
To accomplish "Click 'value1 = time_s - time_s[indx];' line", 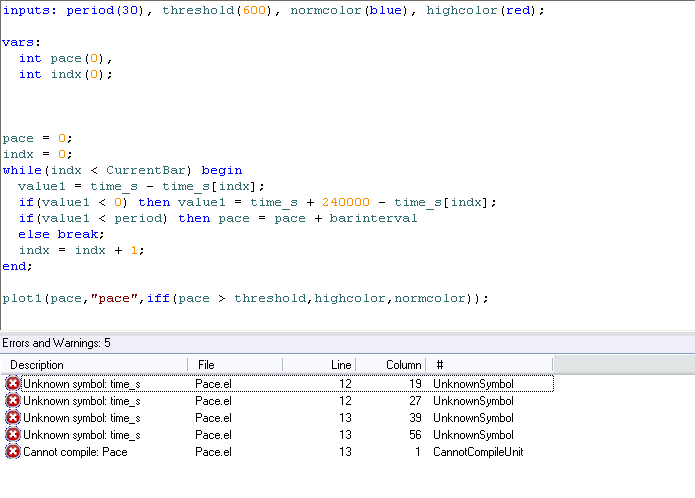I will 141,187.
